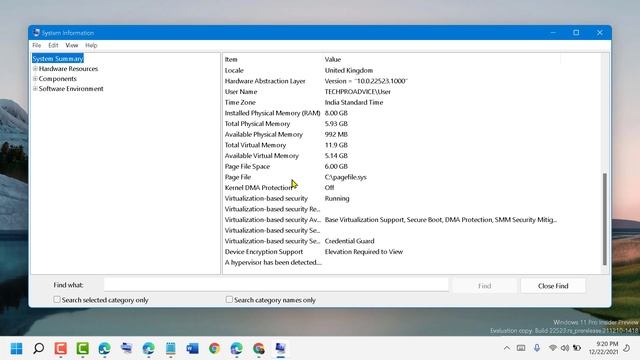The image size is (640, 360).
Task: Select Hardware Abstraction Layer row
Action: (411, 81)
